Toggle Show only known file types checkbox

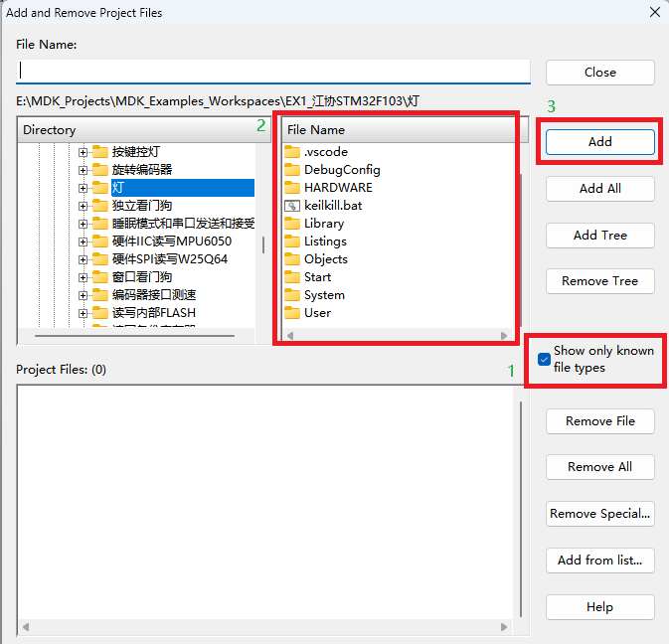(544, 359)
